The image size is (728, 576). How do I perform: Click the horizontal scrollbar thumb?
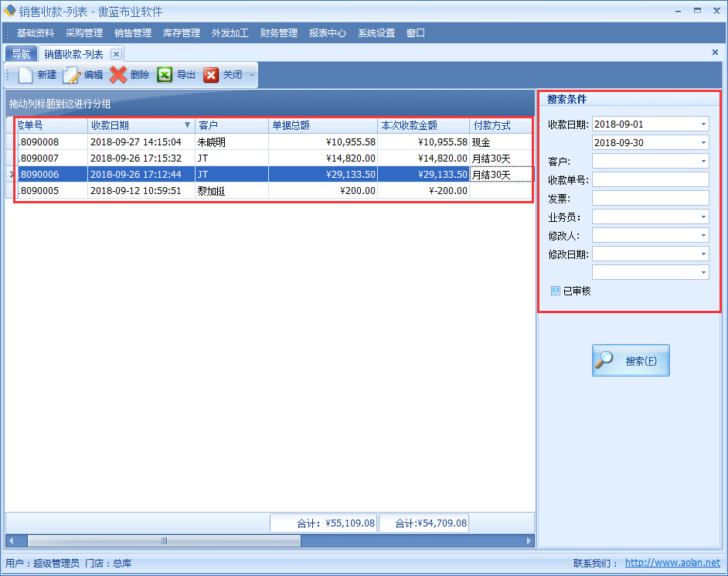point(164,541)
